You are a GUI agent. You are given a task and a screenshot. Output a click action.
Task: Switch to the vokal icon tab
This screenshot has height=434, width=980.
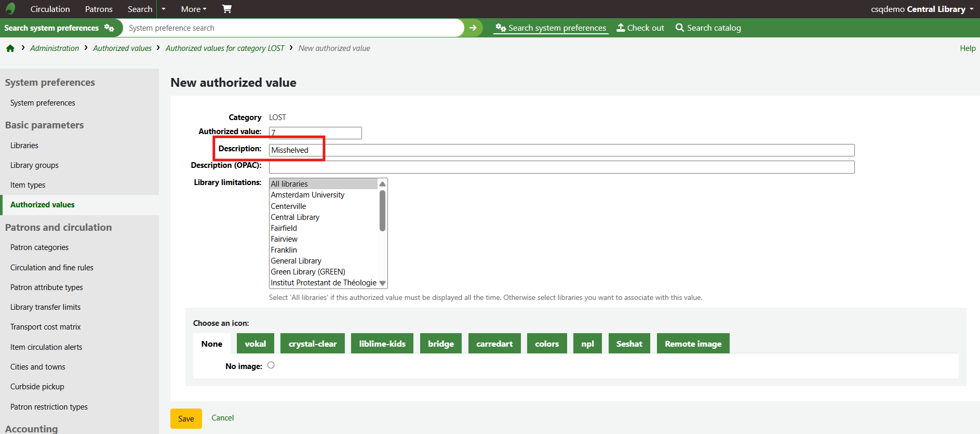click(x=255, y=344)
